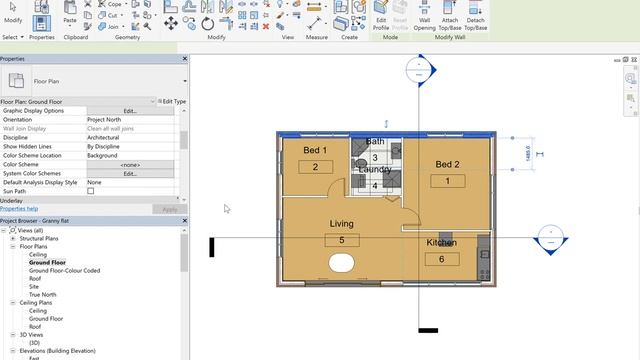Expand the Structural Plans node
The width and height of the screenshot is (640, 360).
(x=13, y=238)
